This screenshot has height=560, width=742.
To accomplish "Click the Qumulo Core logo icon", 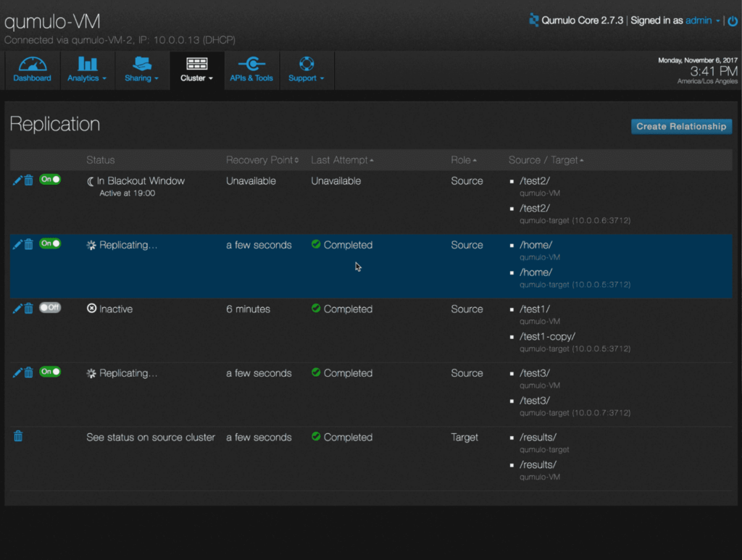I will [534, 20].
